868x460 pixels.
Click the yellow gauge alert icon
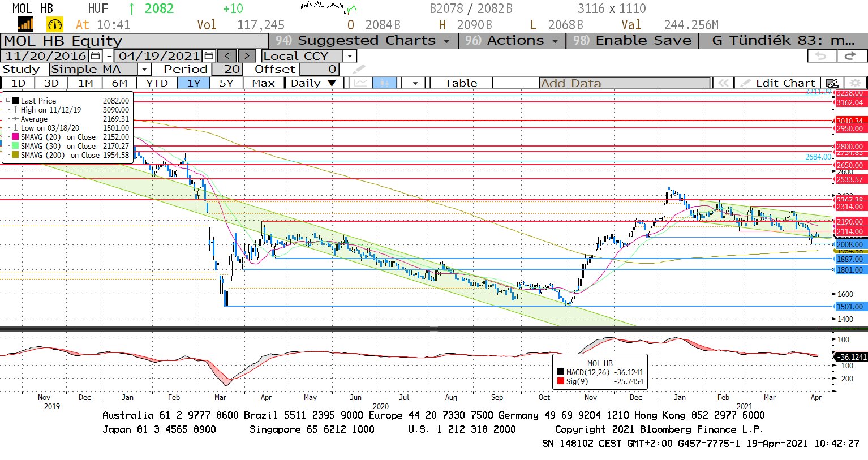tap(55, 24)
